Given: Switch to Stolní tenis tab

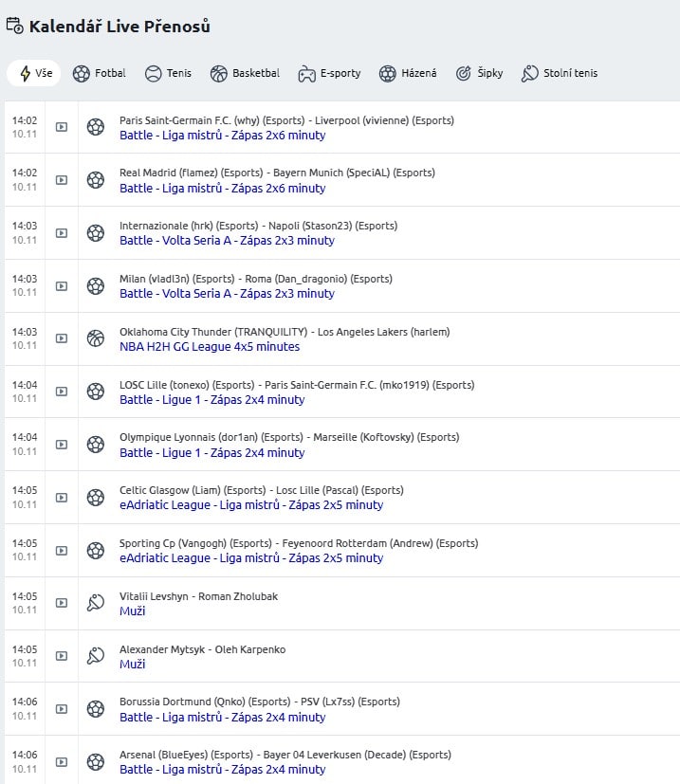Looking at the screenshot, I should [x=560, y=73].
